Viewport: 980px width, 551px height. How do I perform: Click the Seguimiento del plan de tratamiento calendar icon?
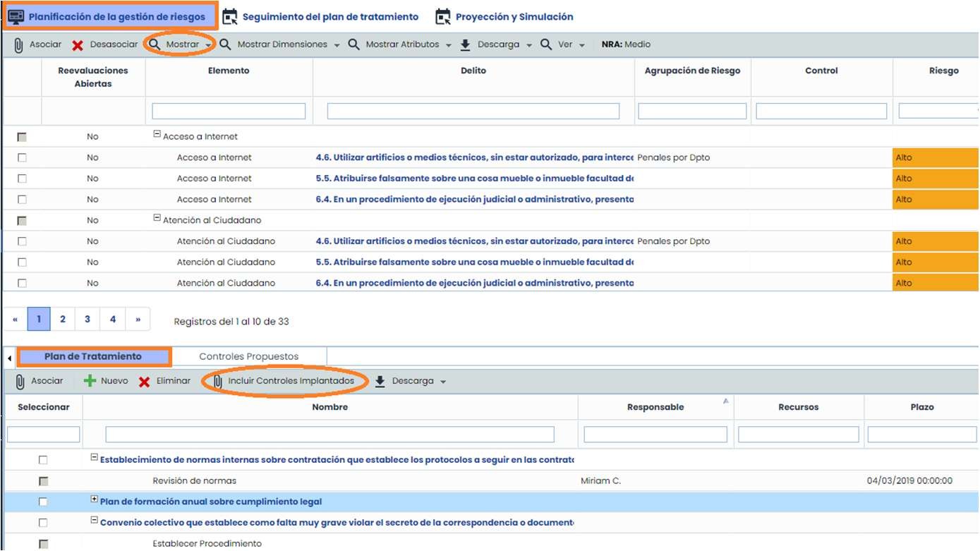[x=230, y=17]
